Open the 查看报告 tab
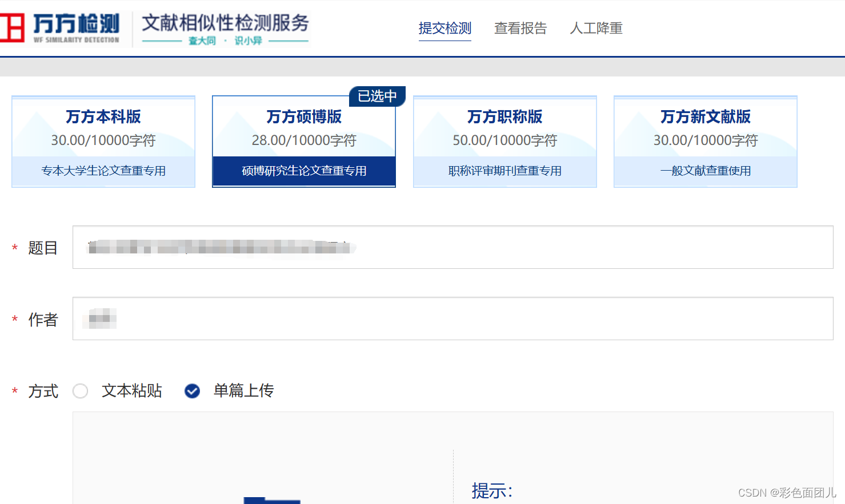 520,29
